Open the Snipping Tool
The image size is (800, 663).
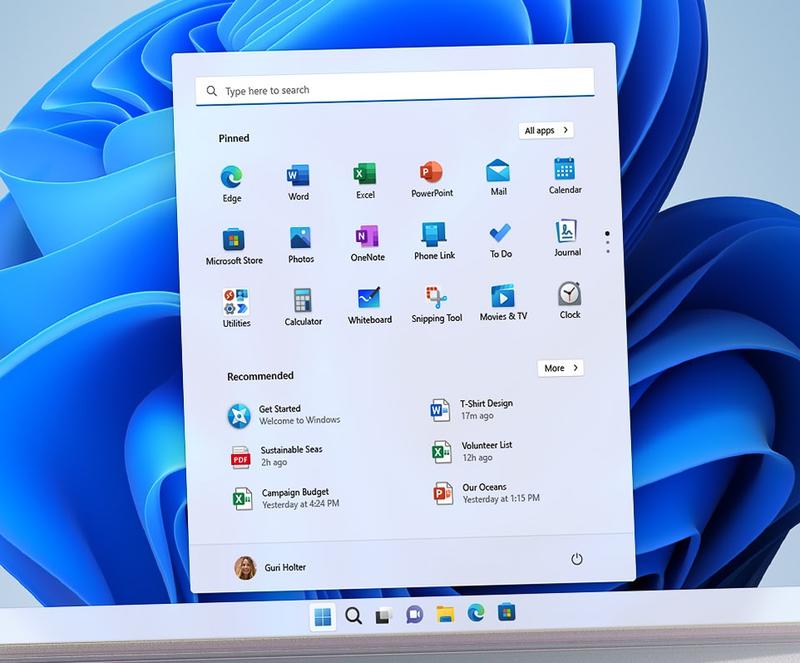437,304
